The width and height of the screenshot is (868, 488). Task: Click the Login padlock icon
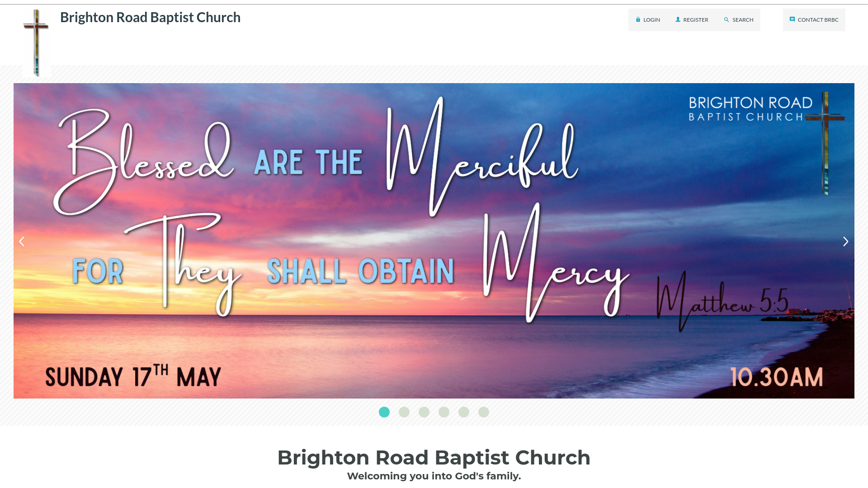pyautogui.click(x=638, y=19)
